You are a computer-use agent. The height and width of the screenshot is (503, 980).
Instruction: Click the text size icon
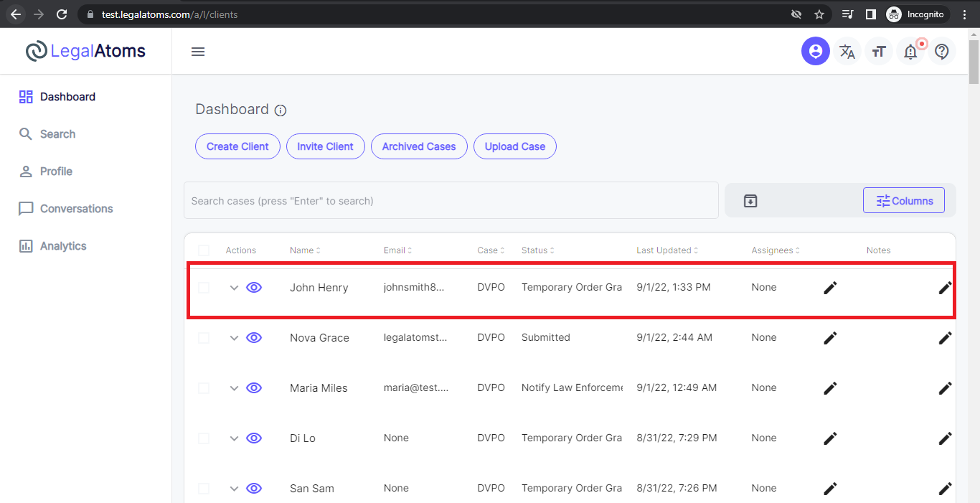pyautogui.click(x=879, y=52)
